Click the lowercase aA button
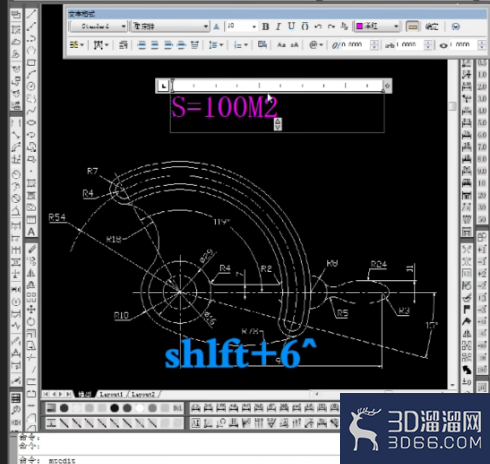The height and width of the screenshot is (464, 490). [x=295, y=45]
